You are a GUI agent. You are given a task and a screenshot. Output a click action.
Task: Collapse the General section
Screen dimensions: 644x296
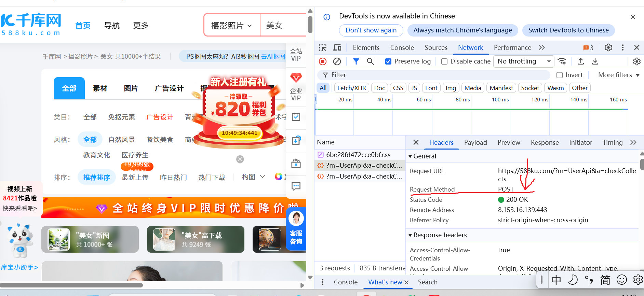(422, 156)
